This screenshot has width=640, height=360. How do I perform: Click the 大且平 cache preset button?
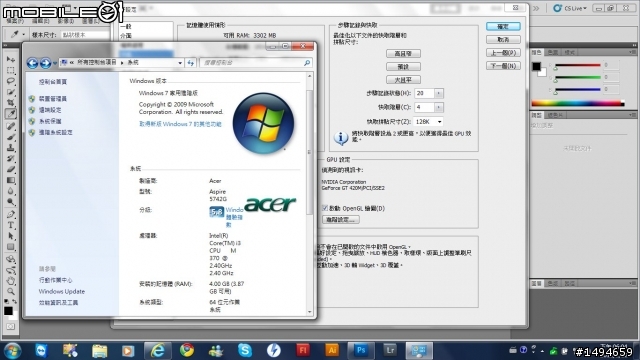click(x=403, y=80)
